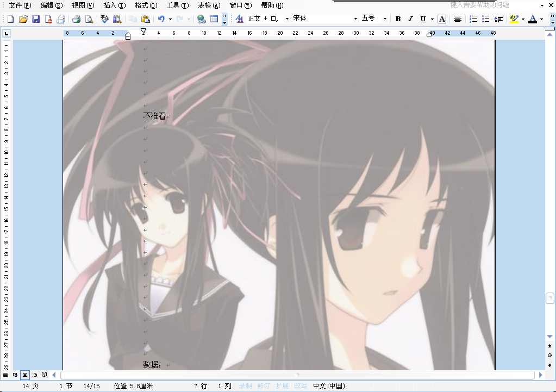The height and width of the screenshot is (392, 556).
Task: Open the 格式 menu
Action: coord(146,5)
